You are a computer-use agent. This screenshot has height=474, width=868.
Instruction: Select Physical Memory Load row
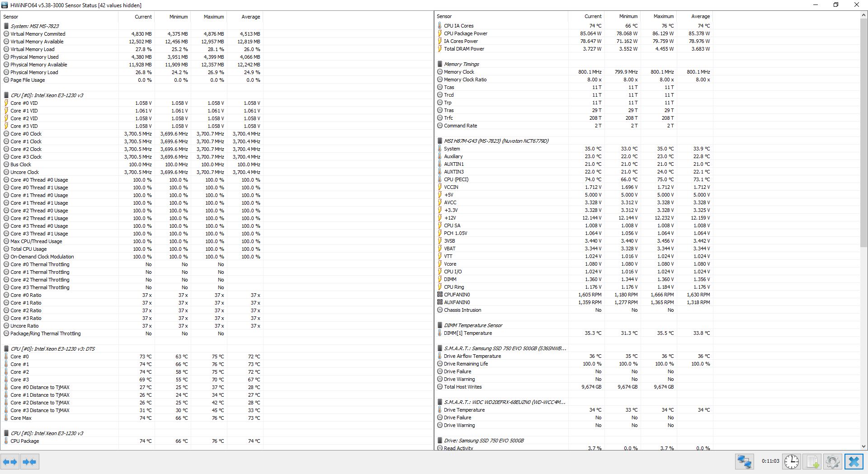[x=132, y=72]
